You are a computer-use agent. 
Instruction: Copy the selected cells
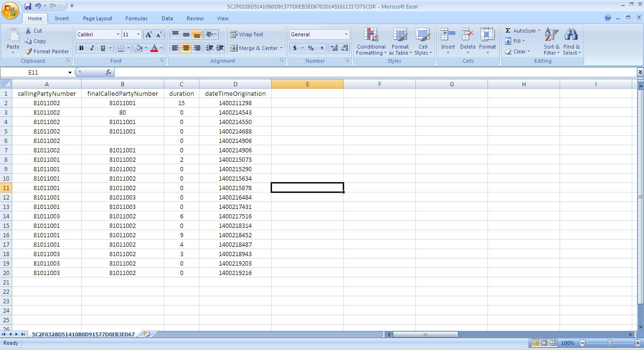pyautogui.click(x=35, y=41)
